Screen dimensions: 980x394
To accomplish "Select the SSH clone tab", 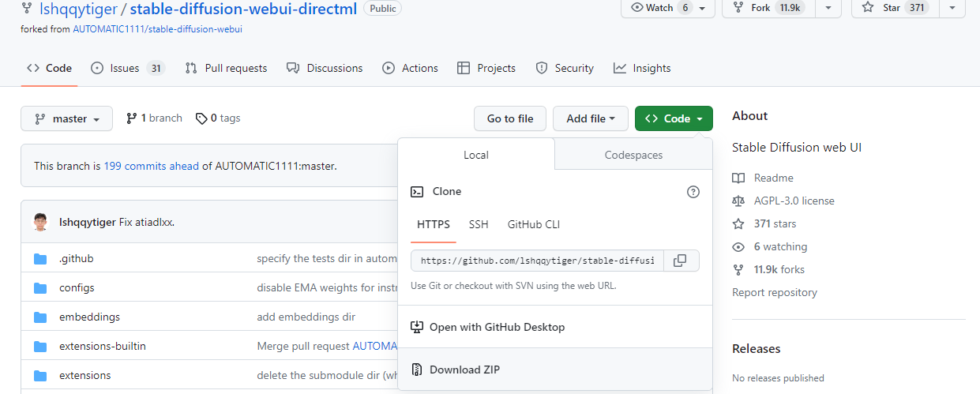I will [x=479, y=225].
